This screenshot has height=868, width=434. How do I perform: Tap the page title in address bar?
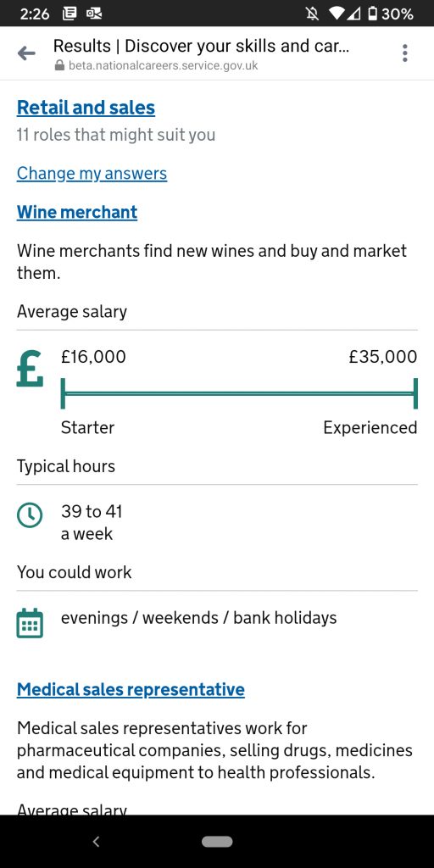click(x=201, y=46)
